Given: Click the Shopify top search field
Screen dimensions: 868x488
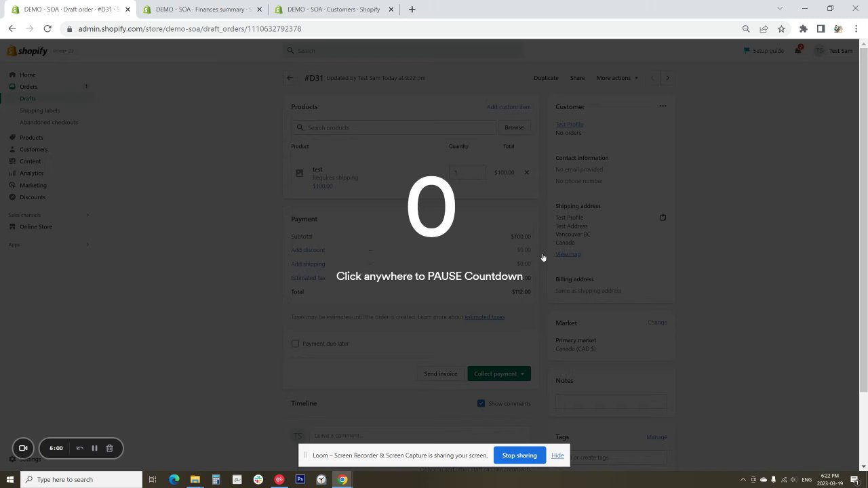Looking at the screenshot, I should [403, 51].
